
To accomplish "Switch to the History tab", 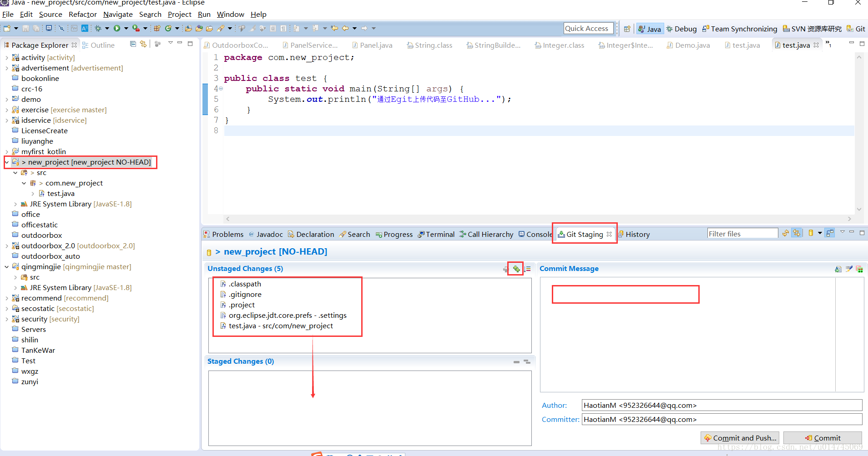I will [x=634, y=234].
